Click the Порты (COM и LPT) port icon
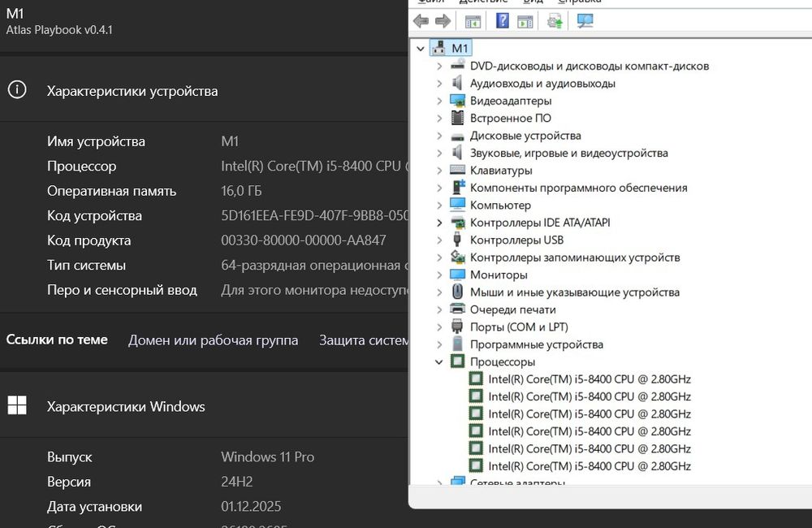This screenshot has width=812, height=528. (457, 327)
